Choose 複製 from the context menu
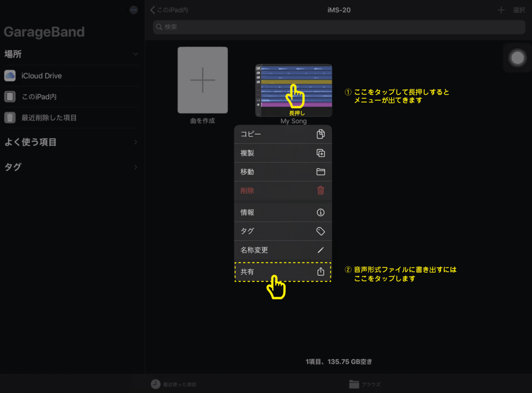Image resolution: width=532 pixels, height=393 pixels. [x=283, y=153]
